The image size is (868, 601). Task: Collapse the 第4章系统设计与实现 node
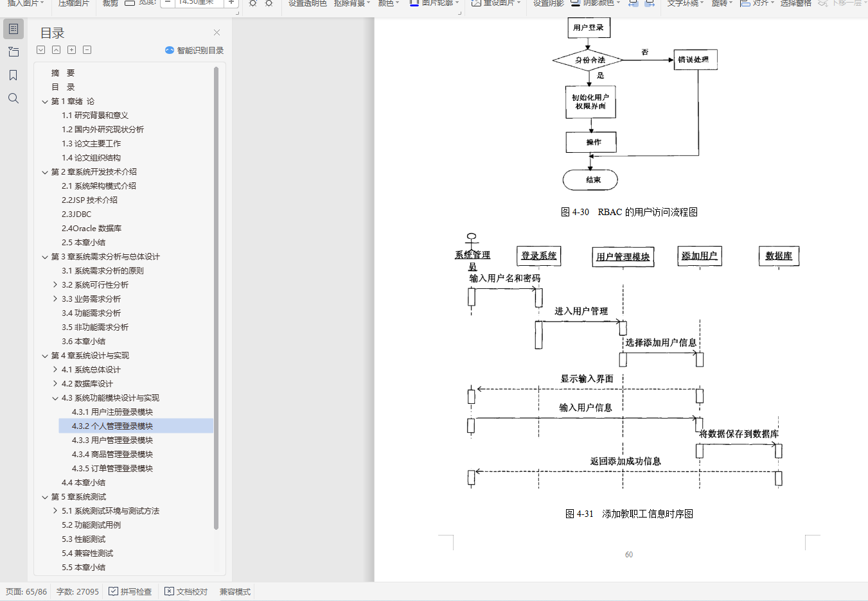(45, 356)
